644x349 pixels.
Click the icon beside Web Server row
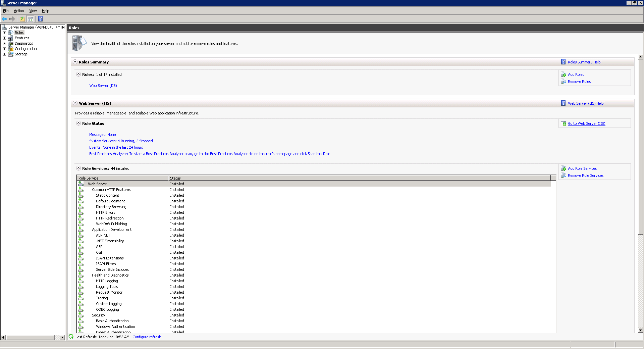(x=81, y=184)
